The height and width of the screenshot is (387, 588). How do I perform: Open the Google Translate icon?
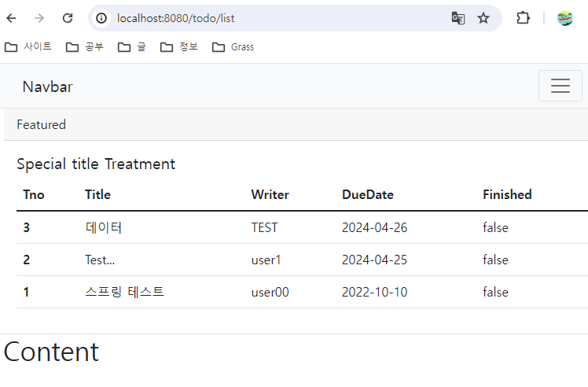[x=458, y=18]
